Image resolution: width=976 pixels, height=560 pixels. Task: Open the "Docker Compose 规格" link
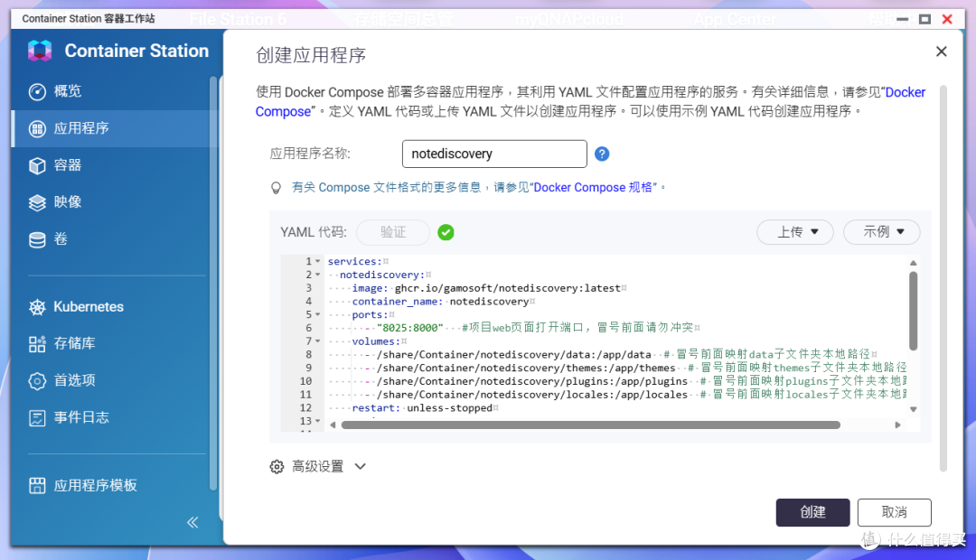(x=593, y=187)
